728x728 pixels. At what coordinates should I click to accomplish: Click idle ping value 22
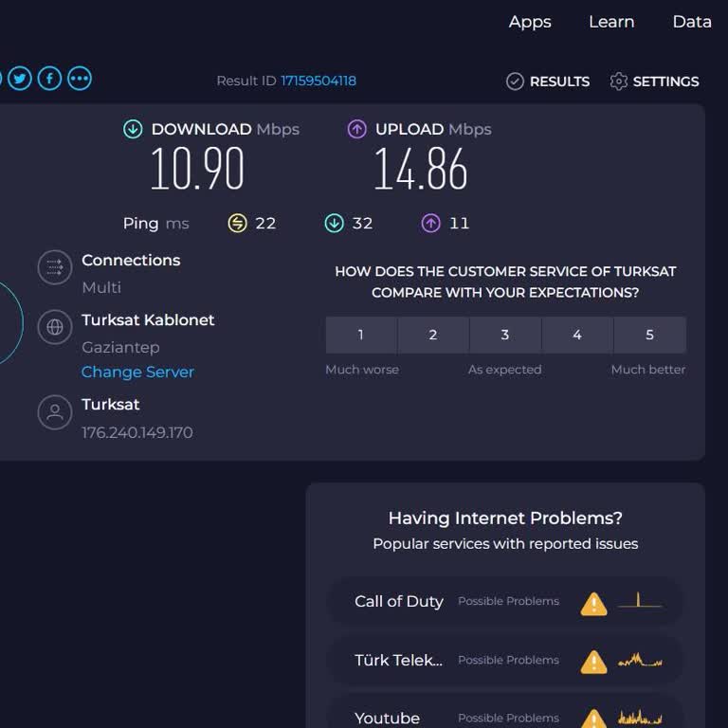(265, 224)
